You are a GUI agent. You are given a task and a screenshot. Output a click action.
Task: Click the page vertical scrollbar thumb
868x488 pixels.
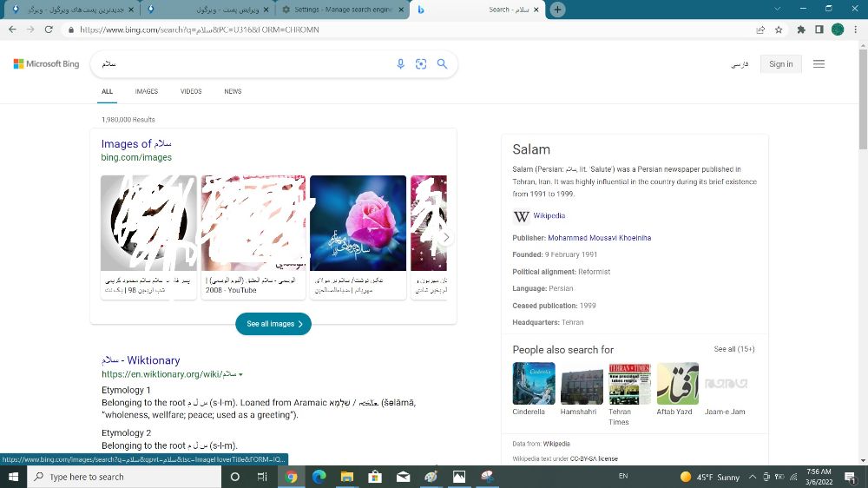863,100
